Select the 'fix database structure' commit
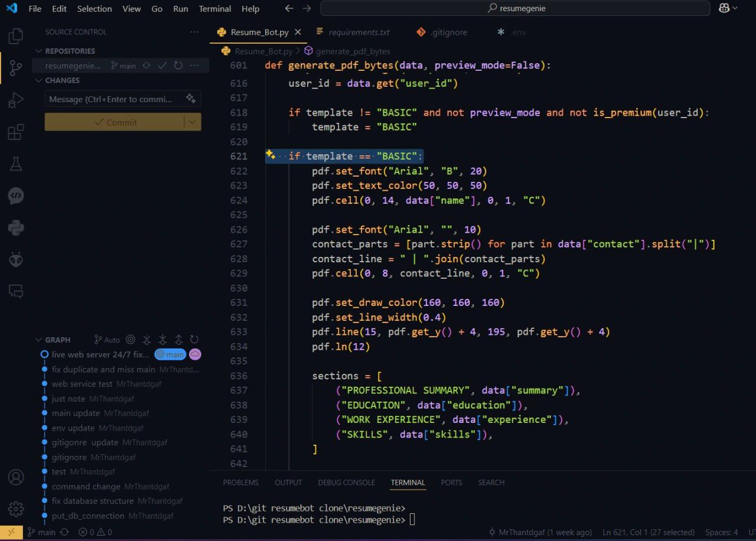The image size is (756, 541). [93, 501]
